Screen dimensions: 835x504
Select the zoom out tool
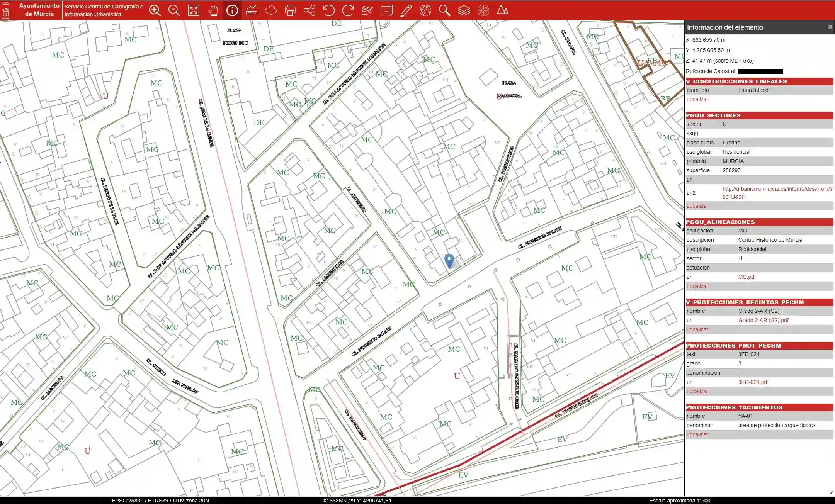pos(174,10)
